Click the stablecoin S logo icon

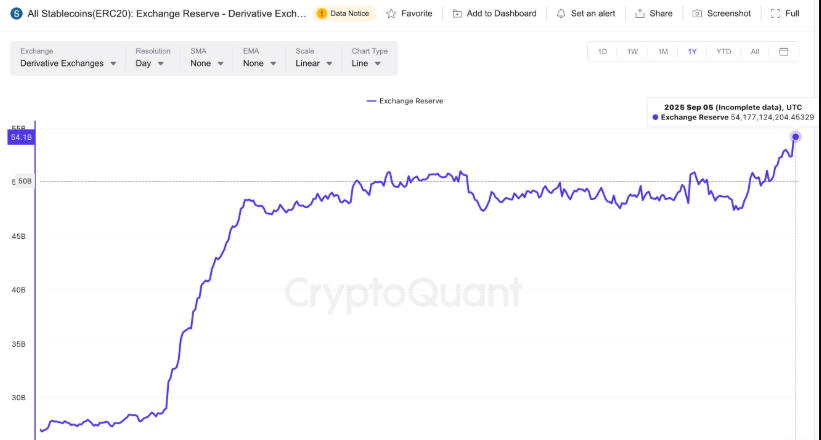point(15,14)
